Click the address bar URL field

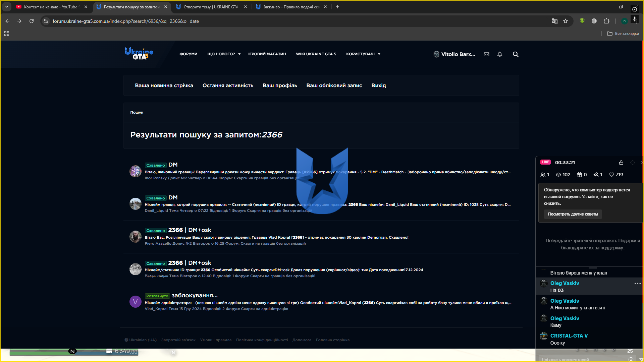pyautogui.click(x=295, y=21)
